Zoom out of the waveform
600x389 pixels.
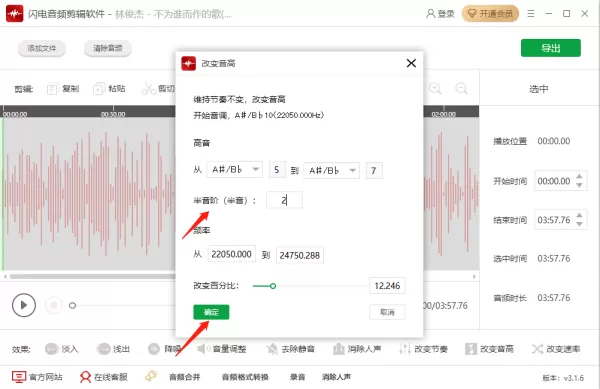[461, 88]
